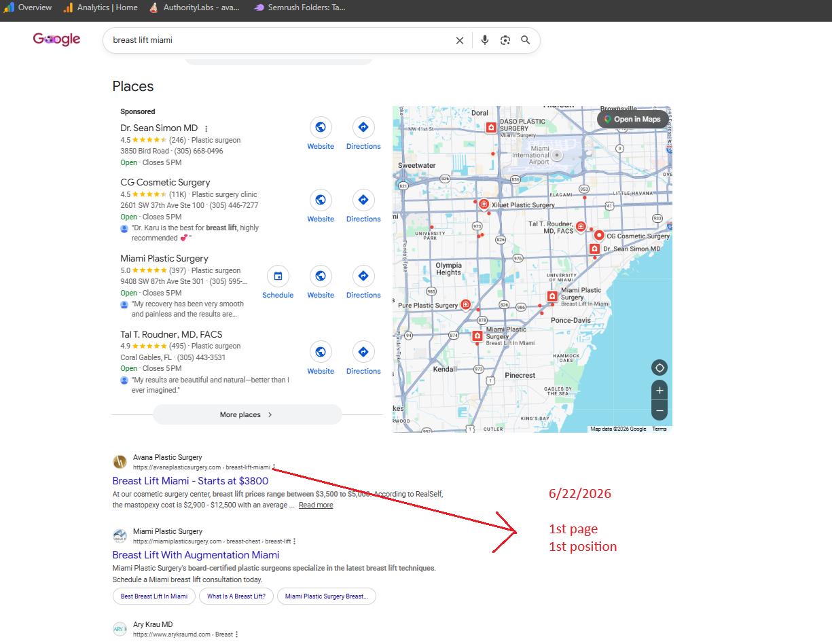
Task: Get directions to Miami Plastic Surgery
Action: [363, 276]
